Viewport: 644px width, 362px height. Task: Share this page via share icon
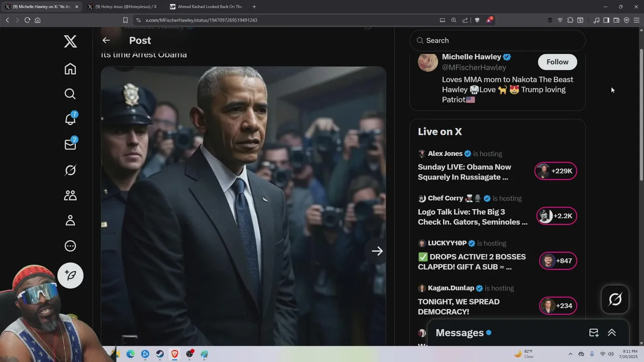[x=465, y=20]
